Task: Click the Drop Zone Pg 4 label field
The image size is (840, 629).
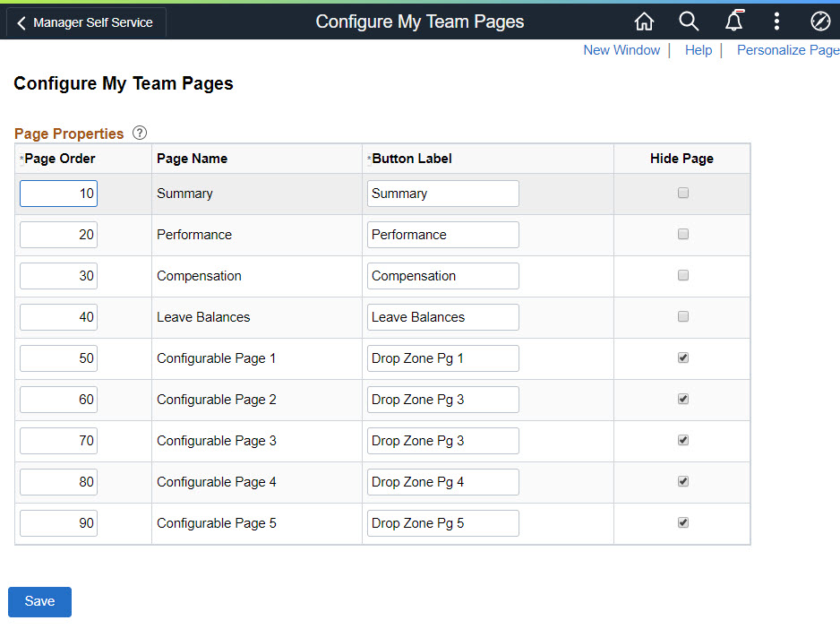Action: tap(442, 482)
